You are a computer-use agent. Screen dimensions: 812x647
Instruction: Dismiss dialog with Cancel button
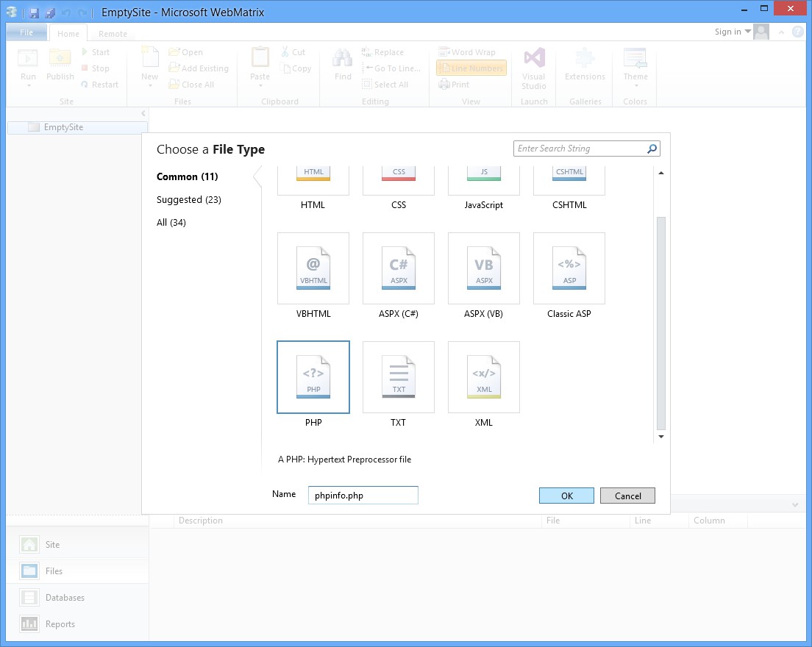tap(627, 496)
